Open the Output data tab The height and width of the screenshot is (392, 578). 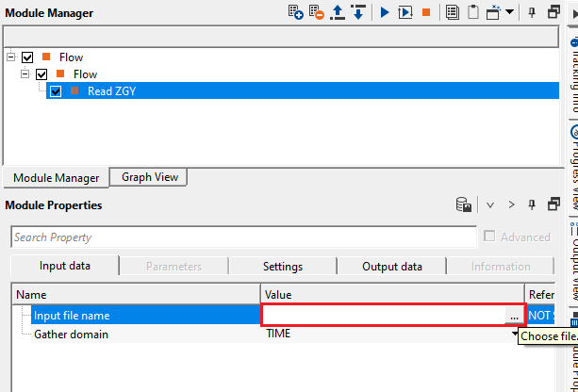click(x=391, y=267)
